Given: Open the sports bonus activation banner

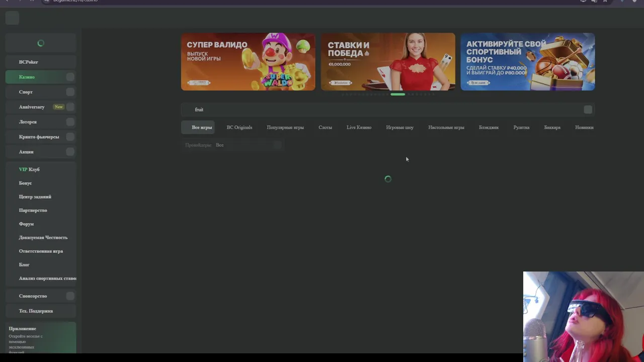Looking at the screenshot, I should pyautogui.click(x=528, y=62).
